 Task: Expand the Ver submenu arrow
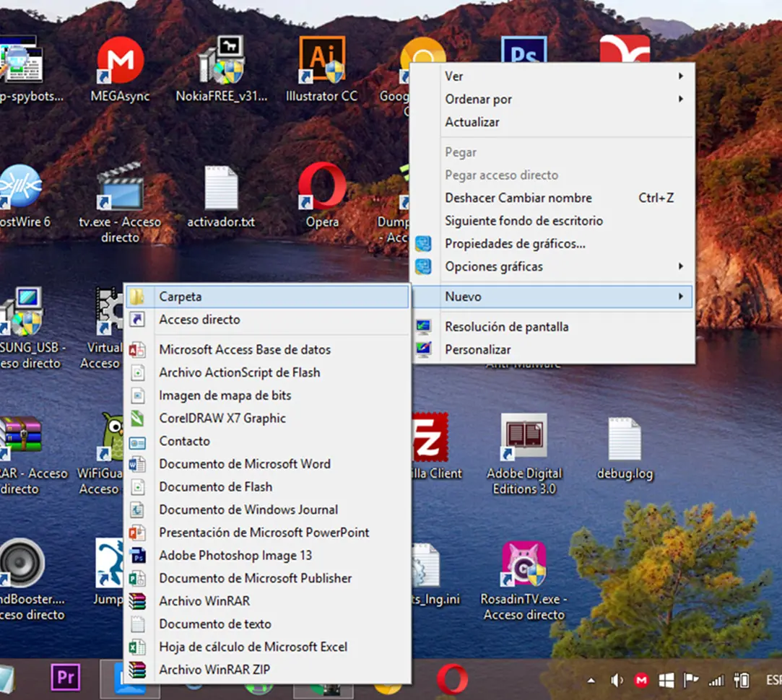click(681, 76)
